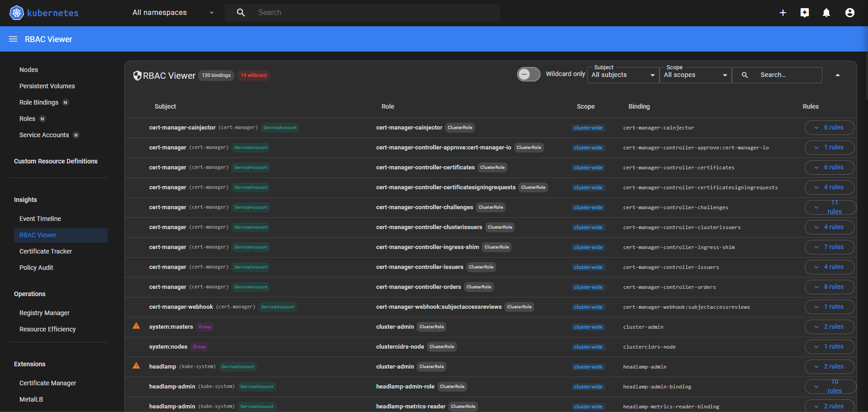Expand 11 rules for controller-challenges
The image size is (868, 412).
(830, 207)
